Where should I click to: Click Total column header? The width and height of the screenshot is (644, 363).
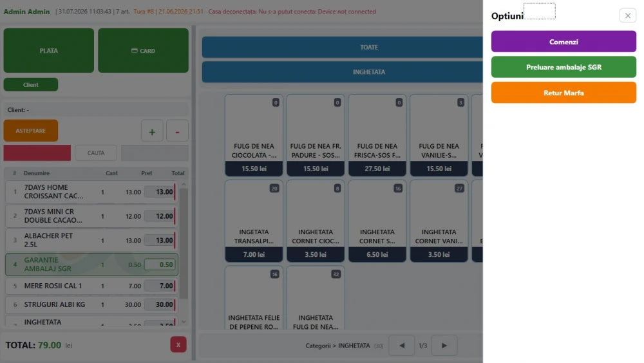[x=178, y=173]
